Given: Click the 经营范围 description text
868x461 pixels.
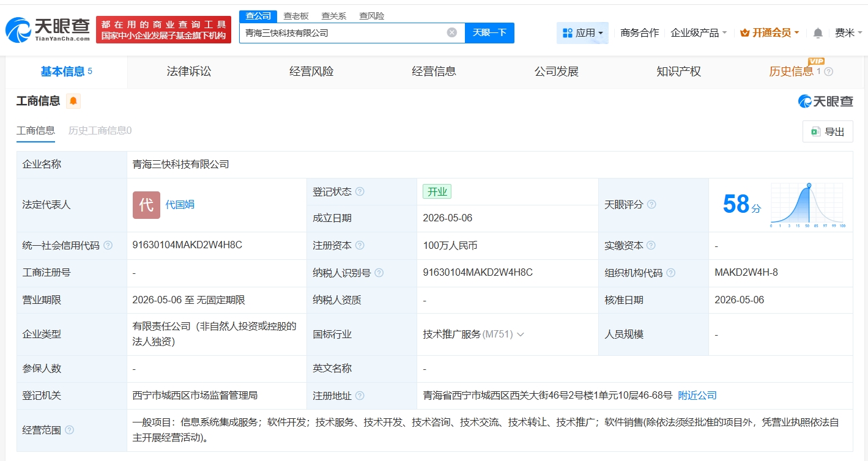Looking at the screenshot, I should [486, 430].
